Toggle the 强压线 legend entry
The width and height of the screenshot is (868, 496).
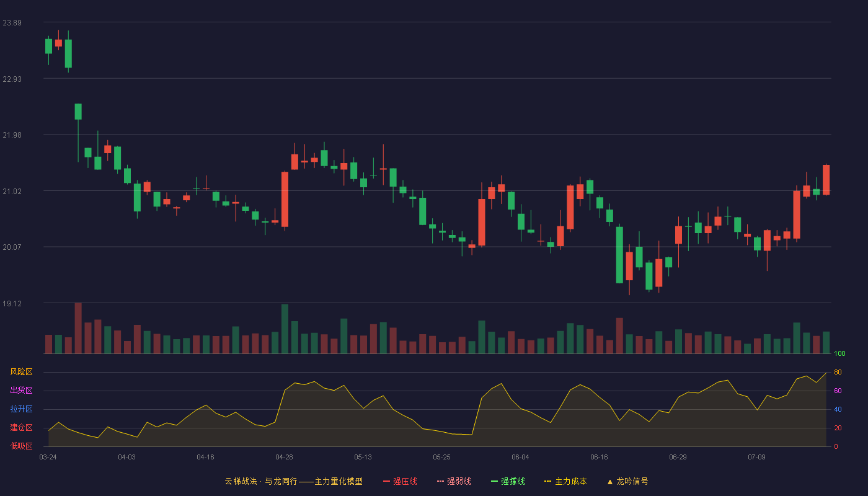(400, 481)
